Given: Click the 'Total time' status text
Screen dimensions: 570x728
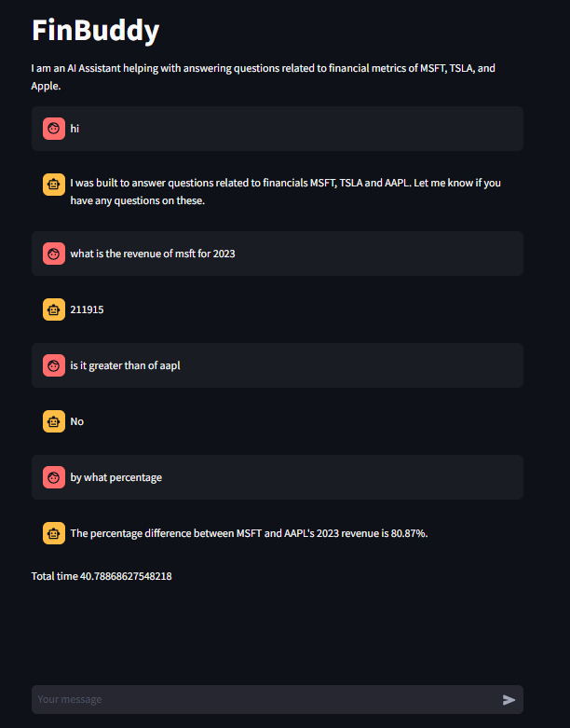Looking at the screenshot, I should tap(102, 576).
